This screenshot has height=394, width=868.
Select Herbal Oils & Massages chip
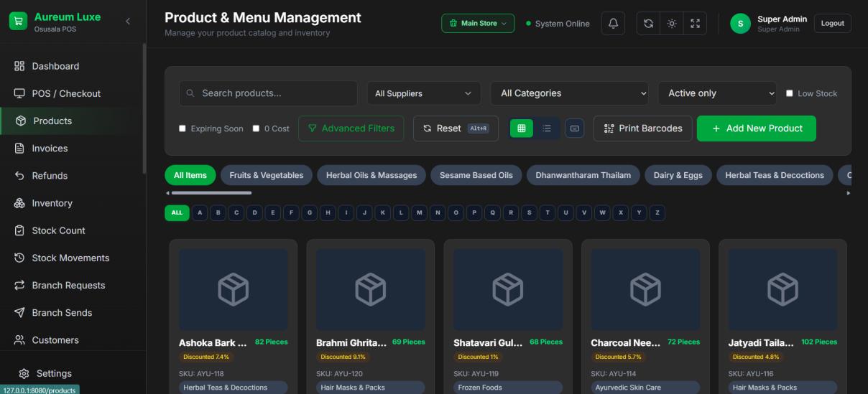371,175
